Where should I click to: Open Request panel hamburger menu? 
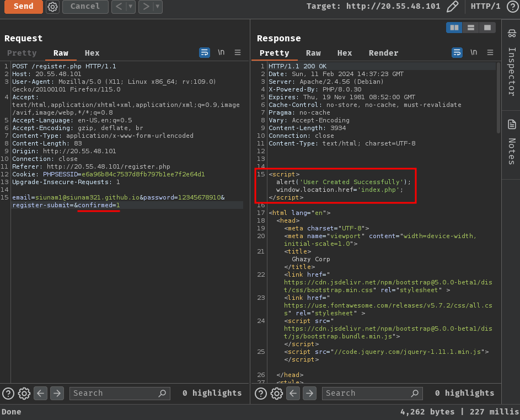point(238,52)
